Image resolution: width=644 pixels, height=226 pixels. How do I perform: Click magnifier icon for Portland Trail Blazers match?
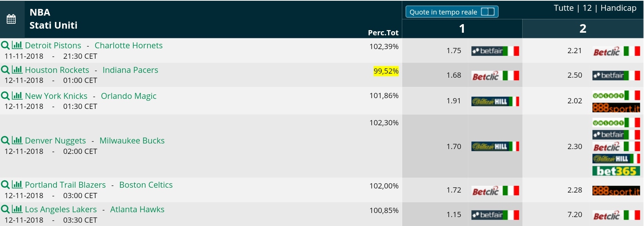pyautogui.click(x=5, y=185)
